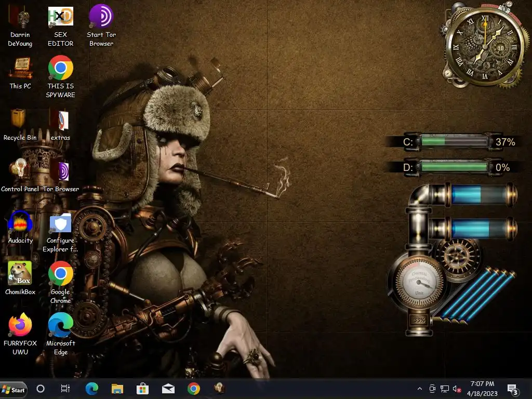Click the D: drive usage bar
Image resolution: width=532 pixels, height=399 pixels.
click(454, 167)
